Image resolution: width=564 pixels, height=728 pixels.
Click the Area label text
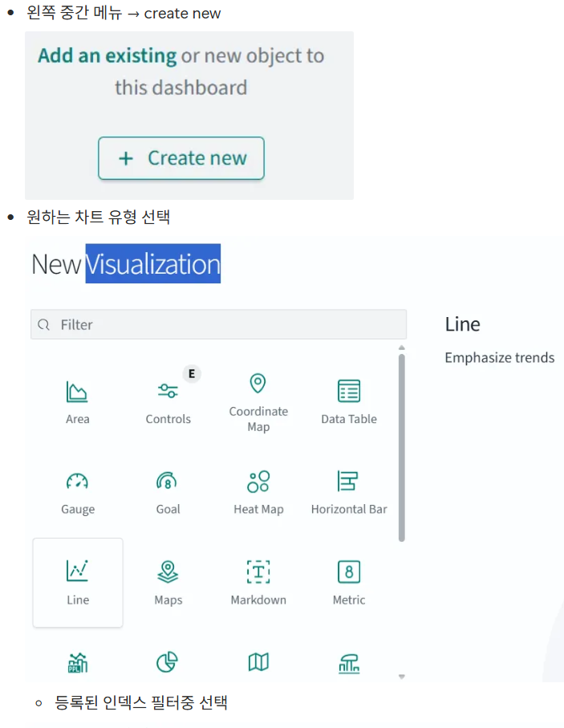coord(78,419)
